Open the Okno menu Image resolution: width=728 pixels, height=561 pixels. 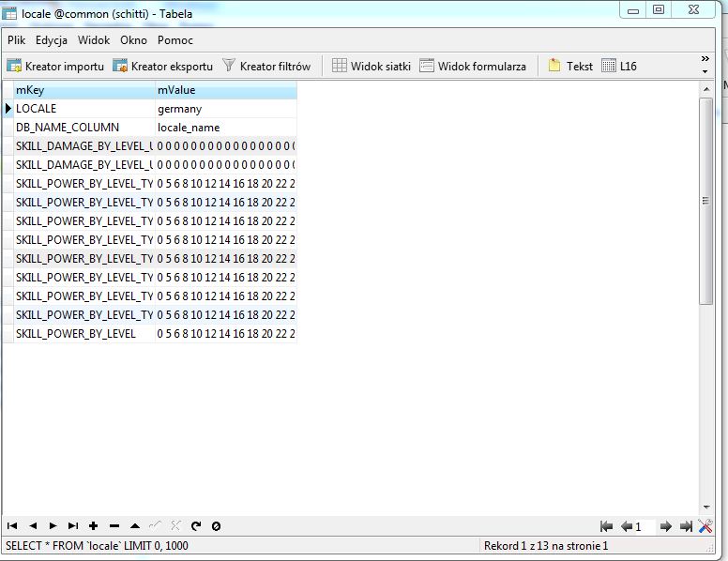pyautogui.click(x=133, y=40)
